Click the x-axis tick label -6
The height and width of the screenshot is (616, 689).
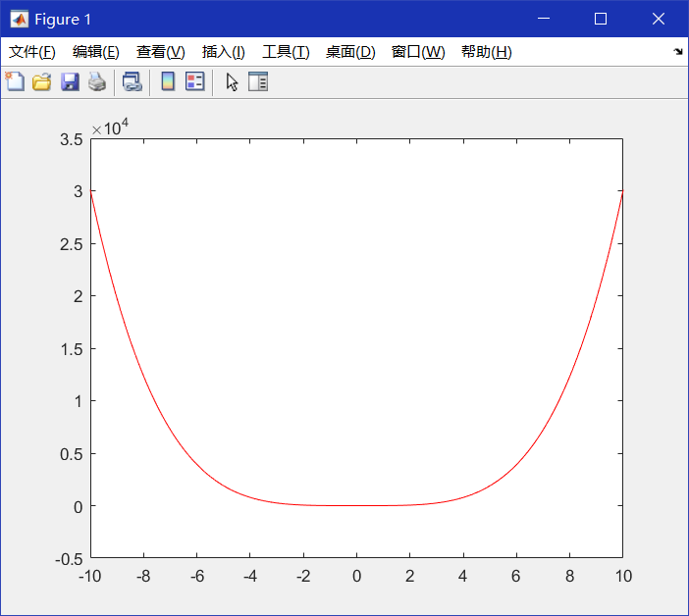point(197,576)
